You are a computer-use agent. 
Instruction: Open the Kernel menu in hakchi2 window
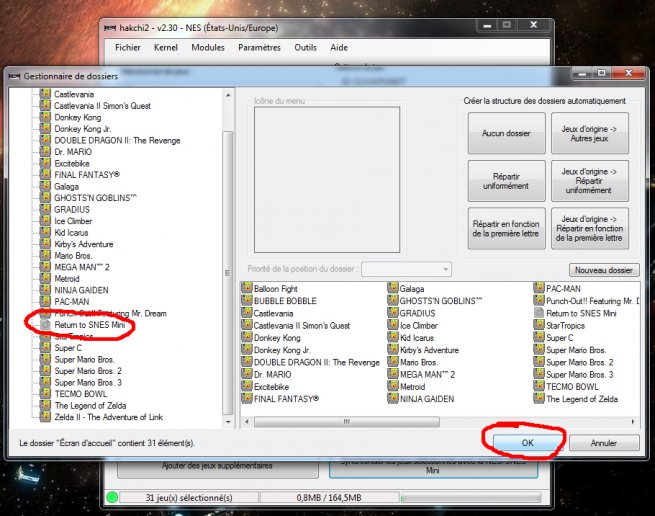click(x=165, y=48)
